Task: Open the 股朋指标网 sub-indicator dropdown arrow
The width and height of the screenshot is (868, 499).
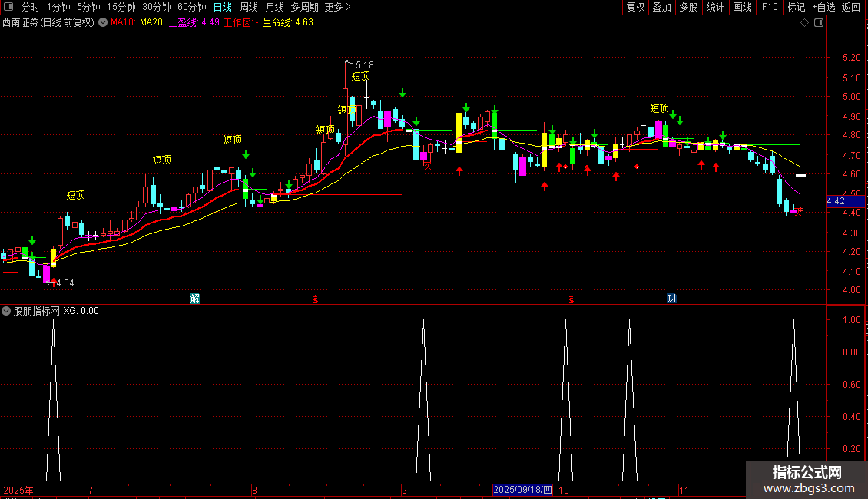Action: (x=6, y=311)
